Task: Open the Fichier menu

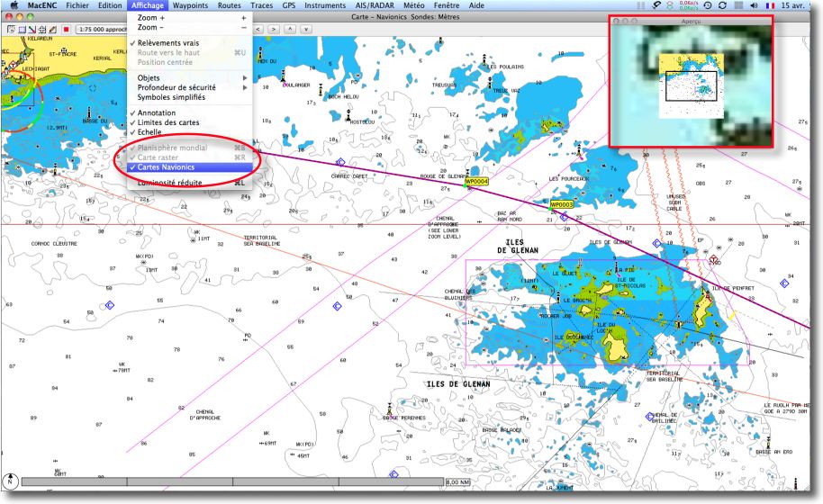Action: pos(77,5)
